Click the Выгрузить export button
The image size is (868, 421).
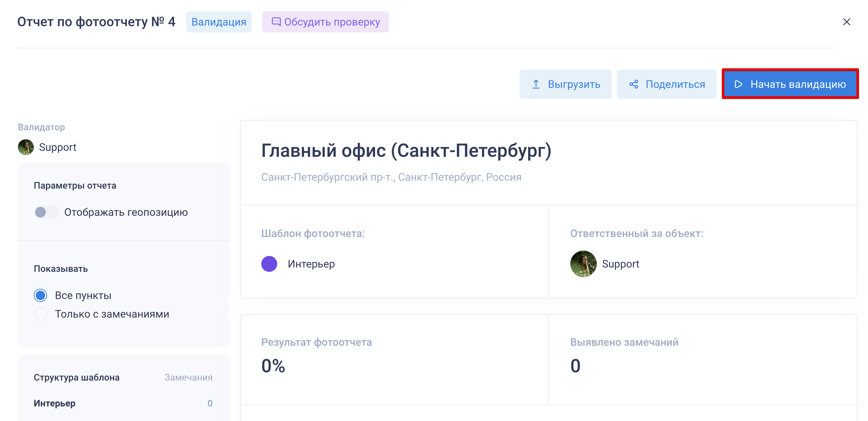565,84
